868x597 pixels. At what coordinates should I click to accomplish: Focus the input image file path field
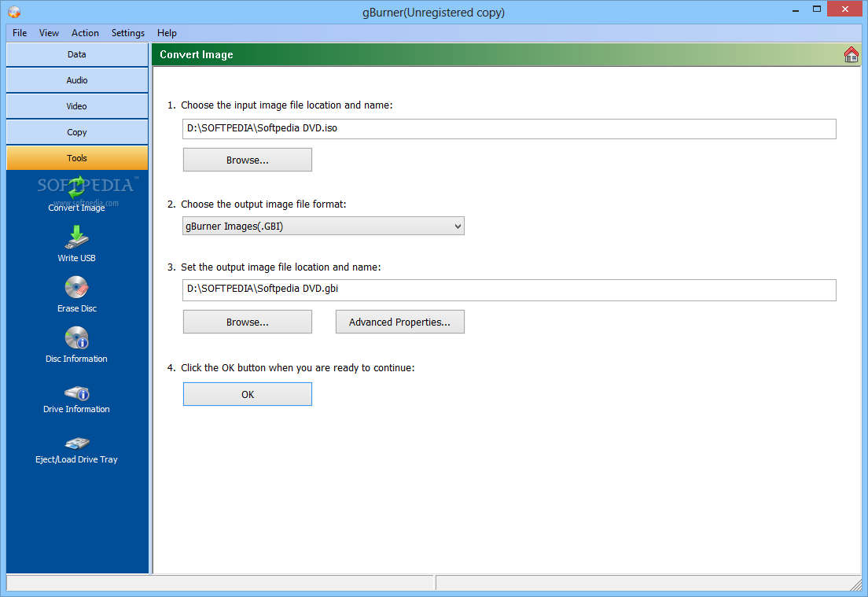509,128
